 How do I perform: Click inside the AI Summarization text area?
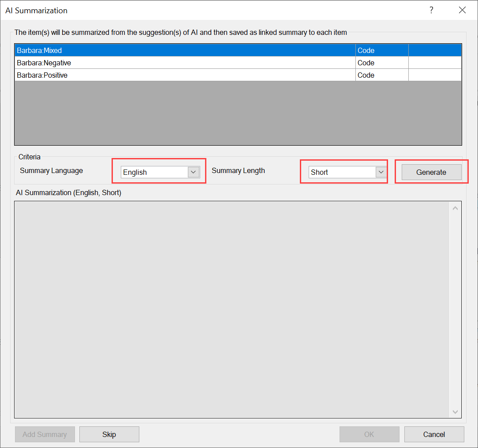(232, 309)
